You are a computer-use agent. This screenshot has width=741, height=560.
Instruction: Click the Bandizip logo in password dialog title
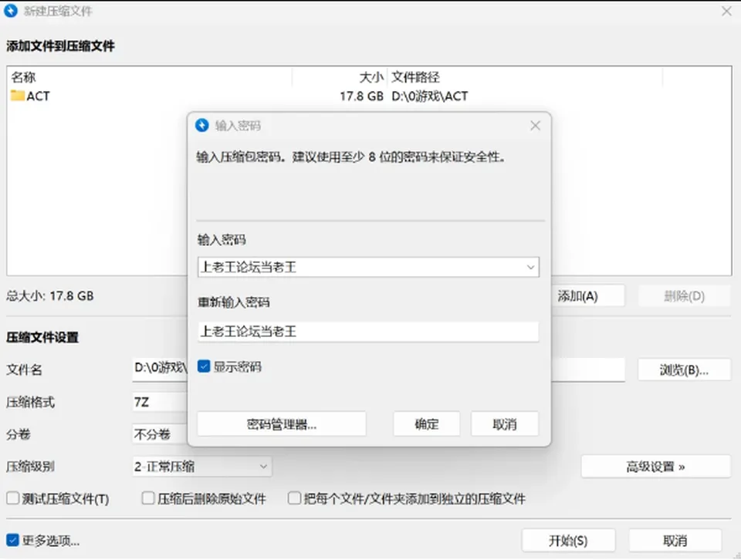click(201, 125)
